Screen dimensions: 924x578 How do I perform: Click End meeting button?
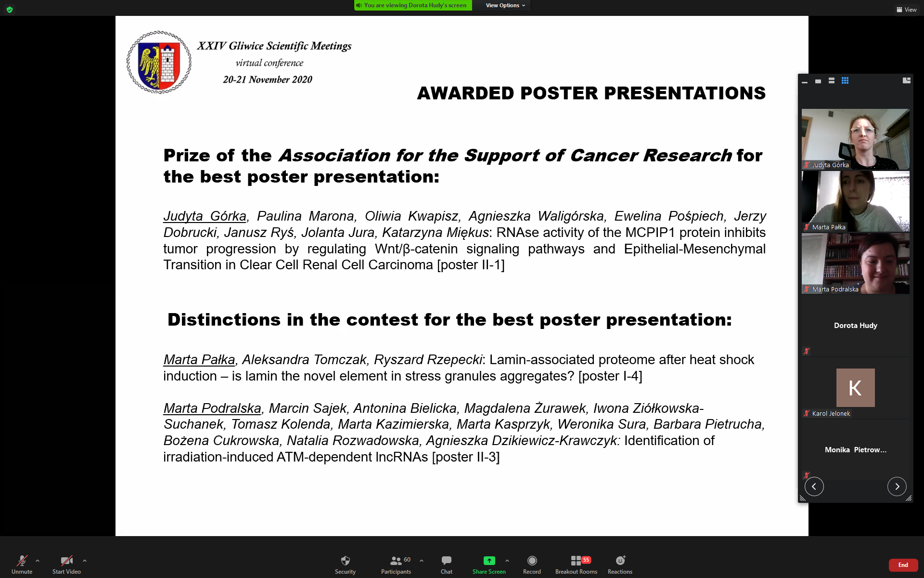tap(903, 565)
